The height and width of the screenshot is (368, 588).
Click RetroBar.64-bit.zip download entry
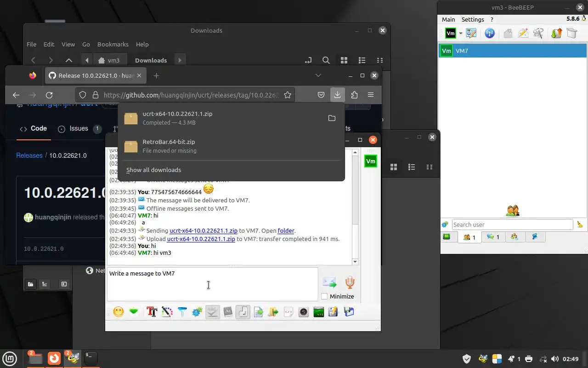[x=231, y=146]
